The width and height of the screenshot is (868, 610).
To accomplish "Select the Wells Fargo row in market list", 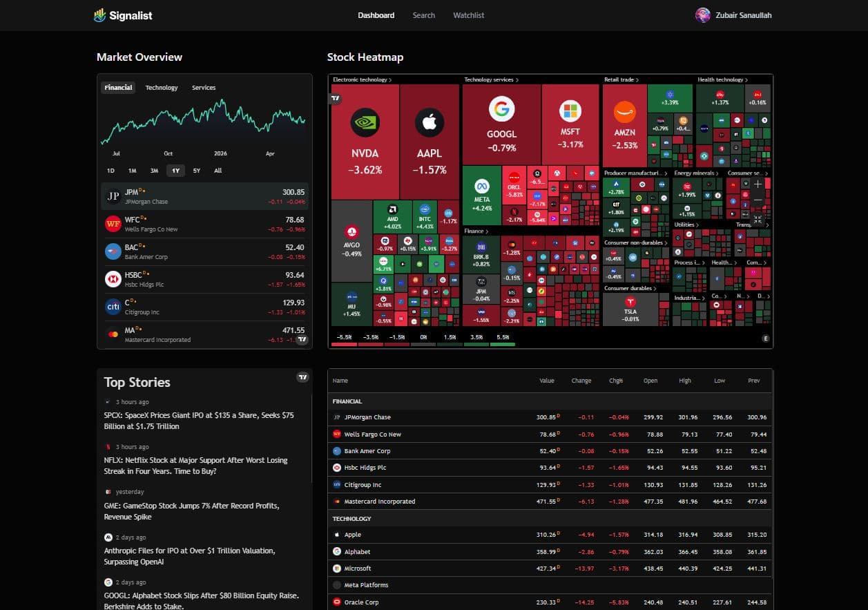I will tap(204, 224).
